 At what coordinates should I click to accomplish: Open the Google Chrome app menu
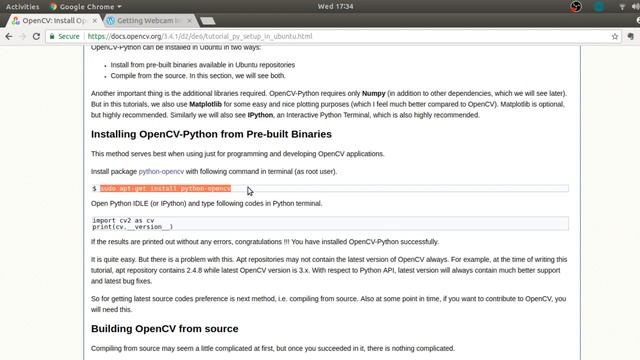tap(85, 7)
